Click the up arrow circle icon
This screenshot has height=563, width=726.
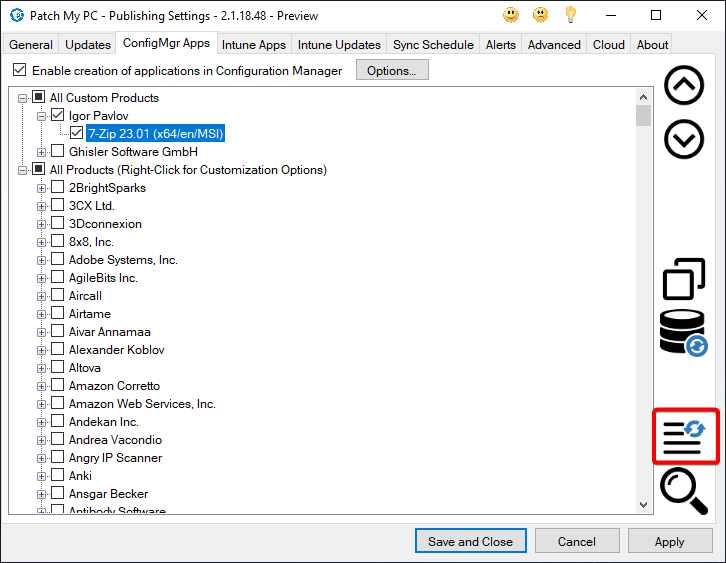tap(684, 87)
